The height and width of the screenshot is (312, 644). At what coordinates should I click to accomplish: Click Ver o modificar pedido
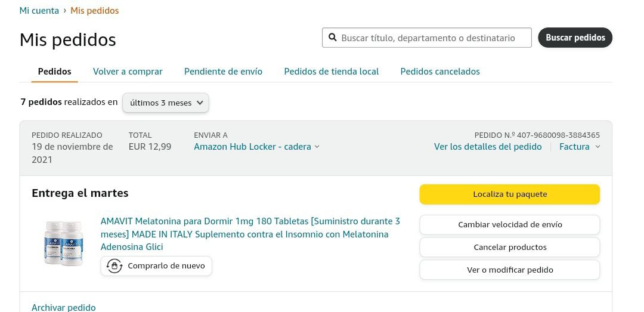pyautogui.click(x=510, y=270)
